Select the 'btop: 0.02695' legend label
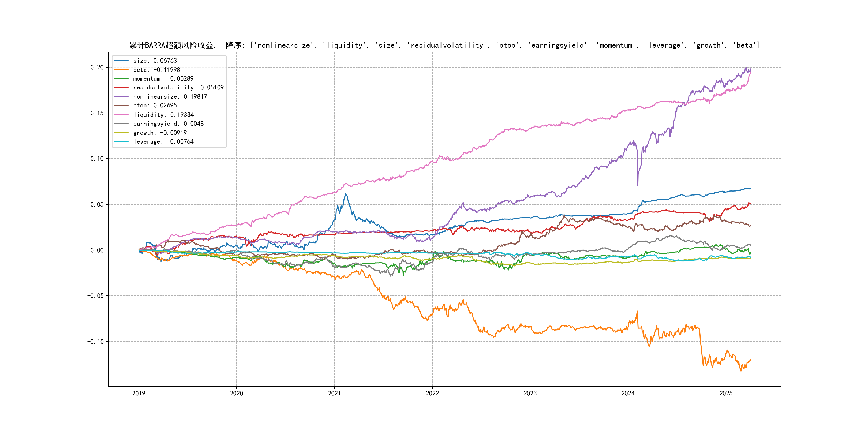 155,106
